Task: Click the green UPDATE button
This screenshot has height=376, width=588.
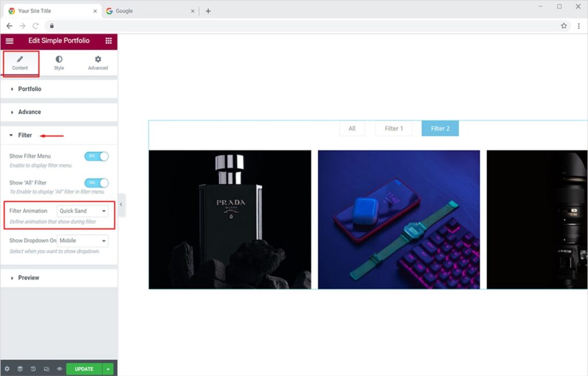Action: click(84, 369)
